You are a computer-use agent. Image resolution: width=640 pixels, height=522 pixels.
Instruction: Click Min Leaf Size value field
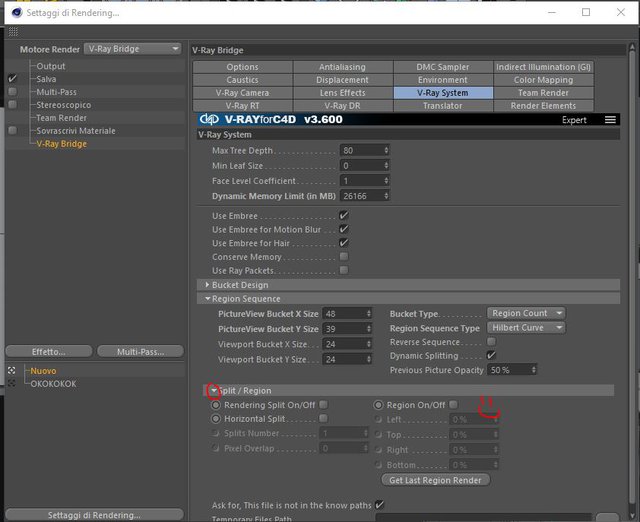[x=361, y=165]
